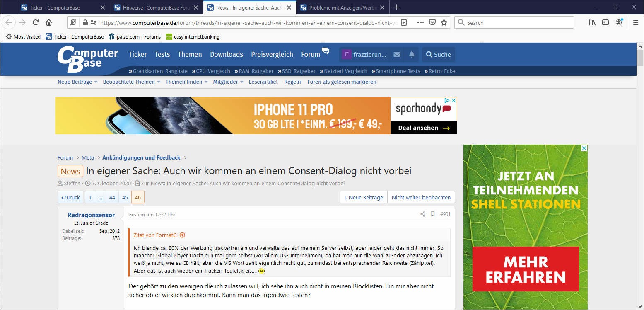The image size is (644, 310).
Task: Save page to Pocket icon
Action: click(x=432, y=22)
